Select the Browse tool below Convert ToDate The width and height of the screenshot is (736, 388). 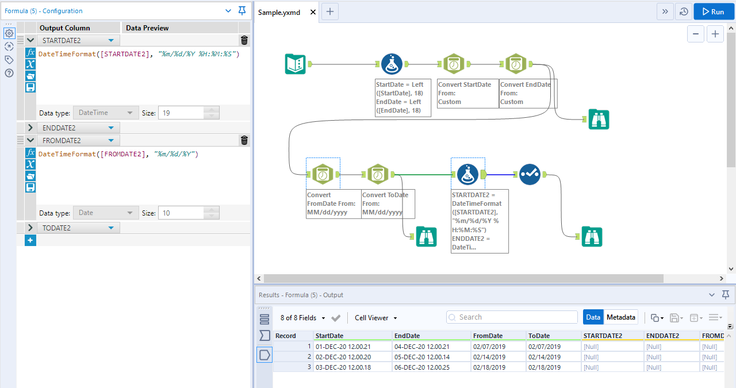coord(426,236)
